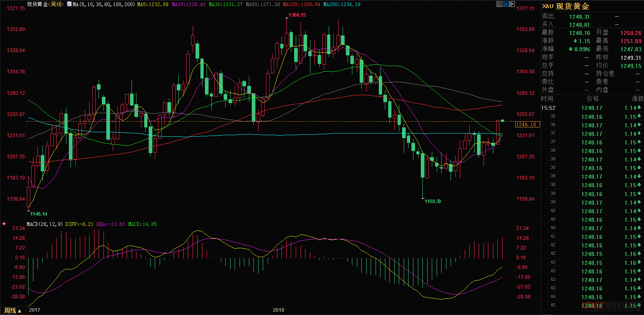Click the 1366.15 high price label
The height and width of the screenshot is (315, 644).
[297, 15]
